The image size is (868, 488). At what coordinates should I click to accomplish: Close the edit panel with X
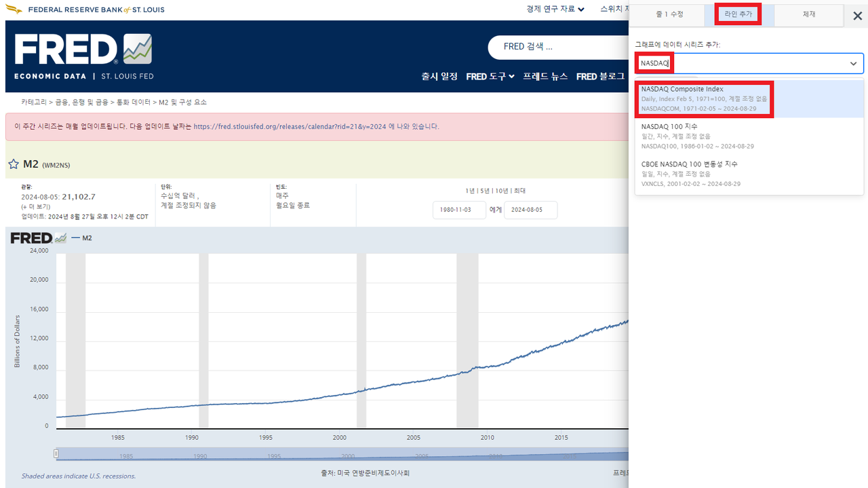(857, 16)
